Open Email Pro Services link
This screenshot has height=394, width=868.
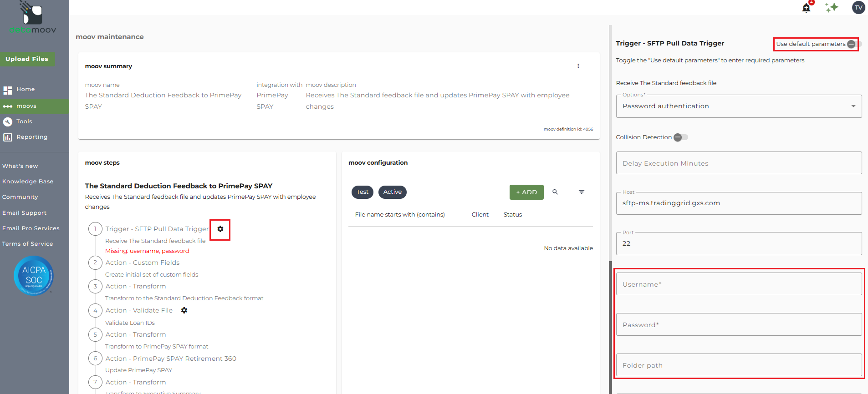[31, 228]
